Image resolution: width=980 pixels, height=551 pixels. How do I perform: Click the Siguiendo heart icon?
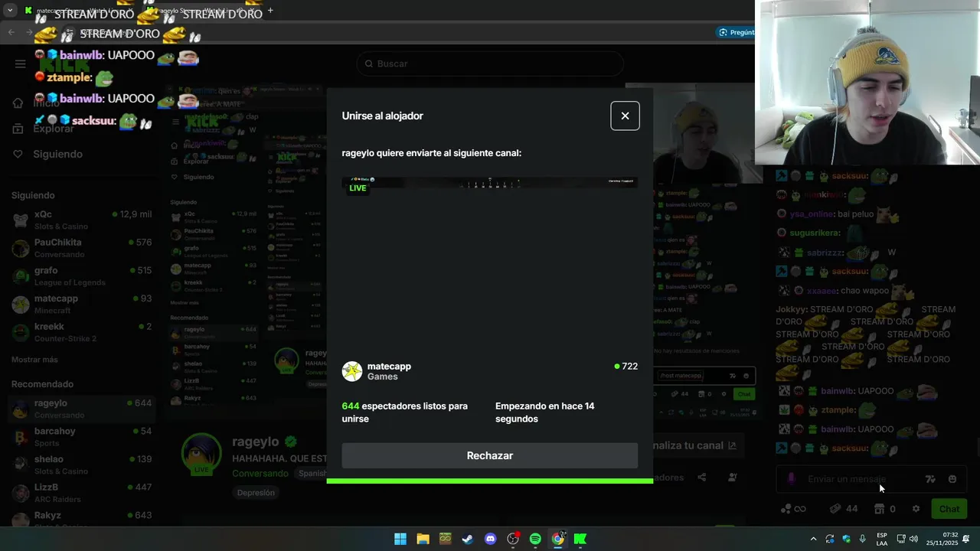18,154
